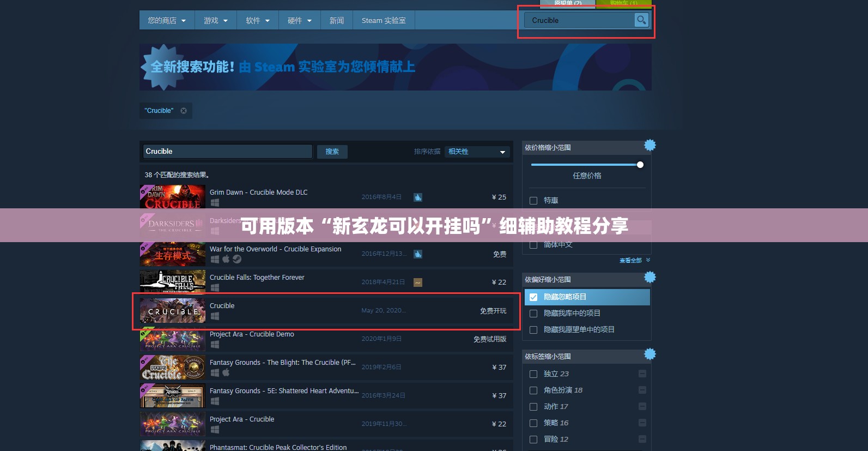Click the Windows icon under Fantasy Grounds - 5E

[215, 401]
